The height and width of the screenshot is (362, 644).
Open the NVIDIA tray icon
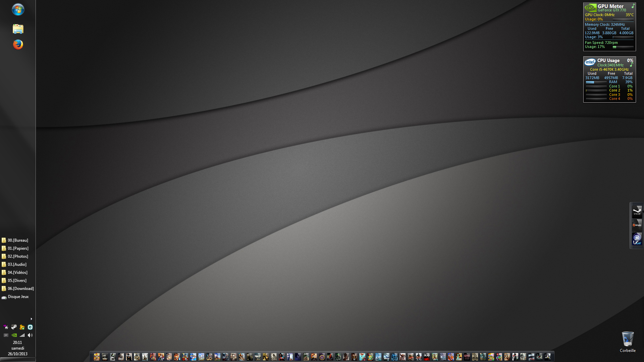click(x=14, y=335)
